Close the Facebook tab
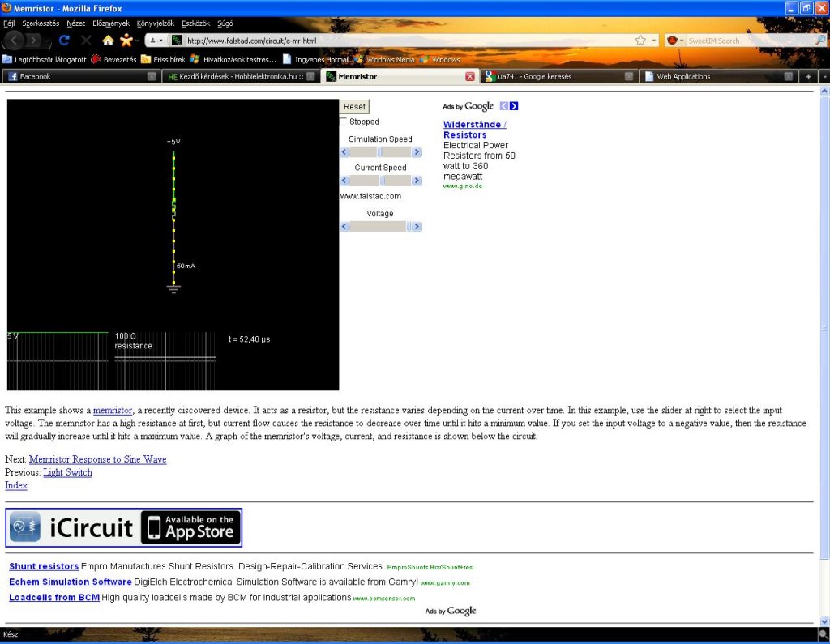Screen dimensions: 830x644 click(x=152, y=76)
